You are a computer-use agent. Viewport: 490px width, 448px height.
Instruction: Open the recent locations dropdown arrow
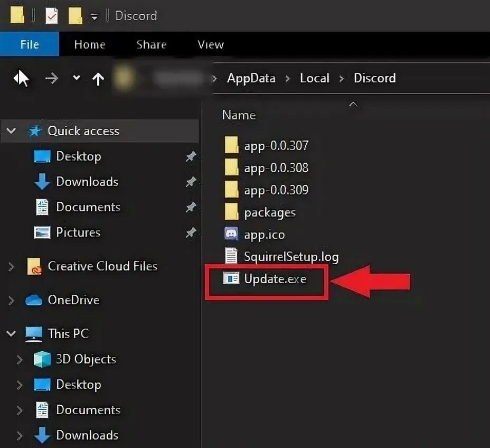pos(76,78)
